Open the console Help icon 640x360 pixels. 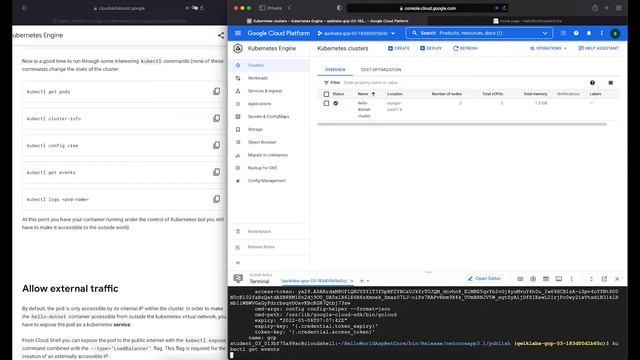(576, 33)
